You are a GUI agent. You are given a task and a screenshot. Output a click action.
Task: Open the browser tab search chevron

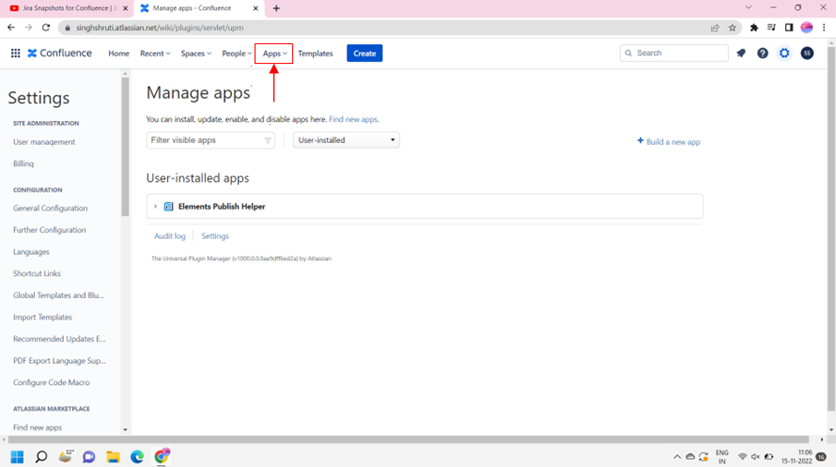pos(749,7)
